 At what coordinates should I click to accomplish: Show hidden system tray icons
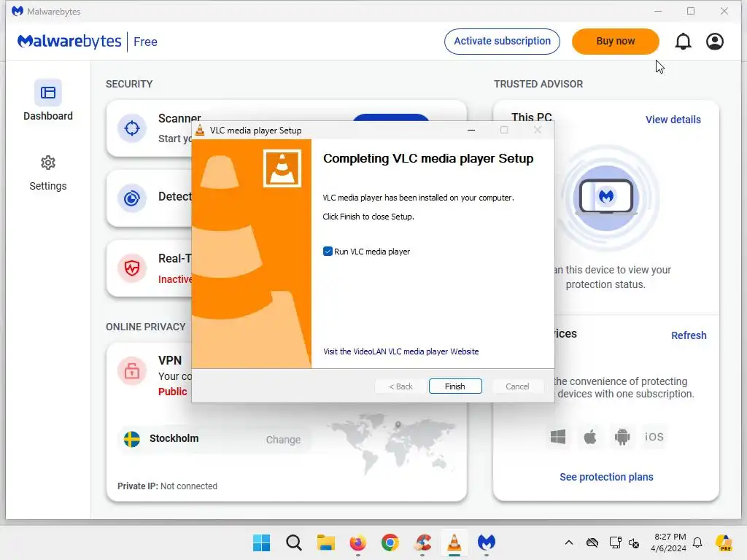(569, 542)
